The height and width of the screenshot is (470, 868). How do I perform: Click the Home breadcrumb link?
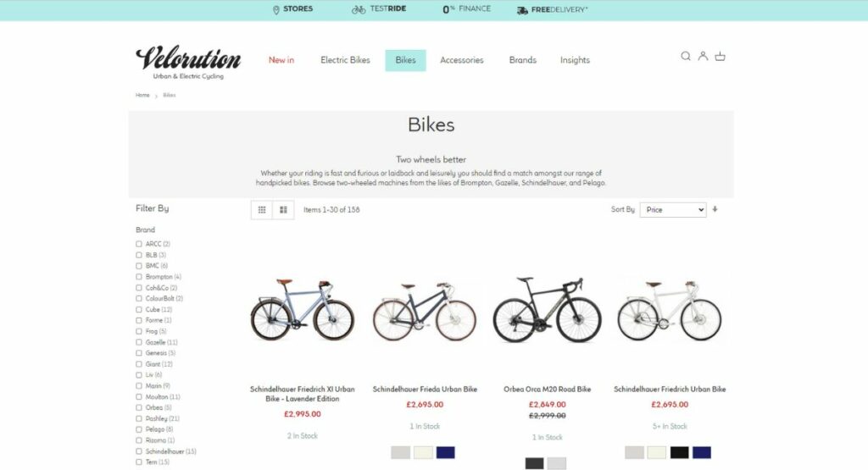click(142, 95)
